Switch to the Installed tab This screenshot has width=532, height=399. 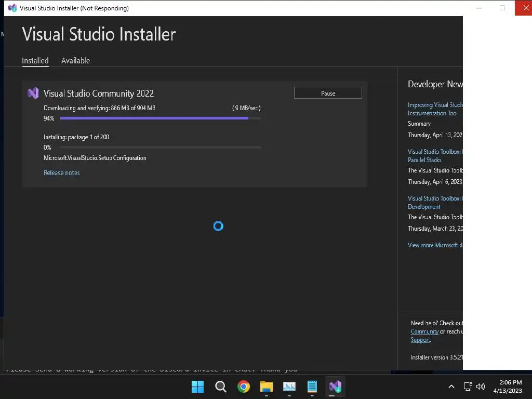35,61
